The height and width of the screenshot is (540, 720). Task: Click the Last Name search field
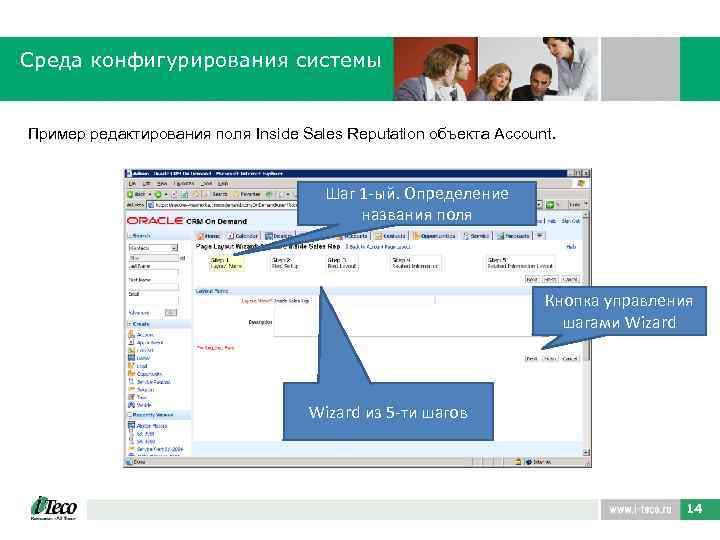153,273
